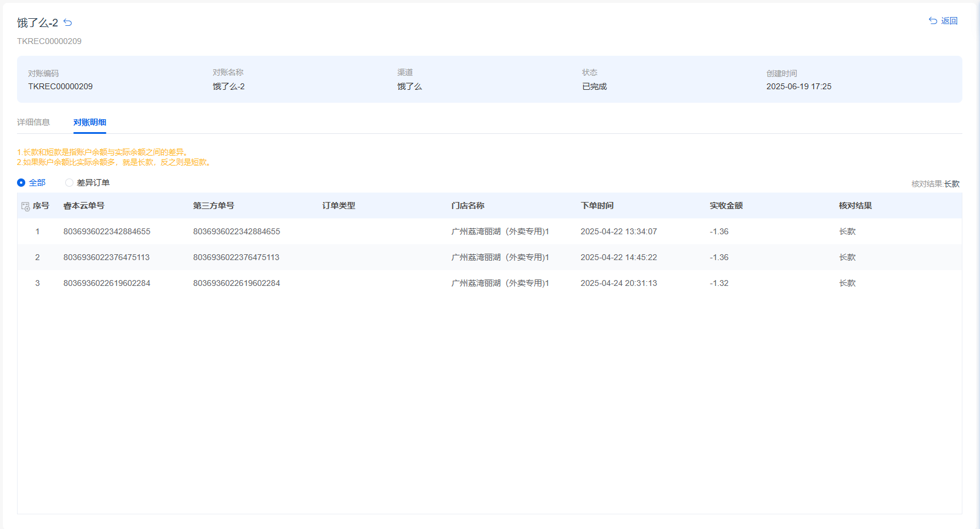Click the 返回 link in the top right

943,21
